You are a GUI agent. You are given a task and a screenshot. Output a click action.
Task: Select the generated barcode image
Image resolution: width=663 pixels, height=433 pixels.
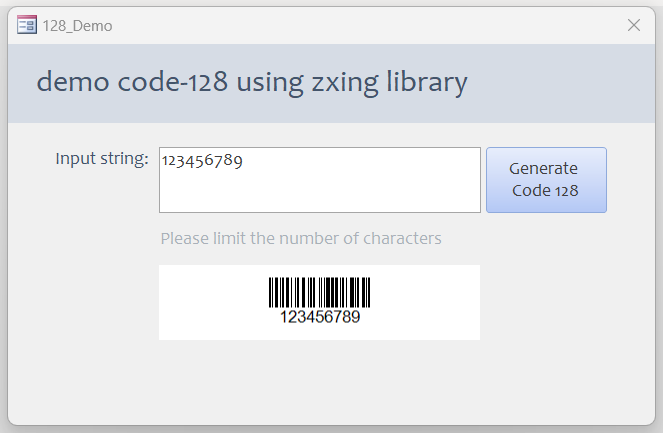click(319, 292)
